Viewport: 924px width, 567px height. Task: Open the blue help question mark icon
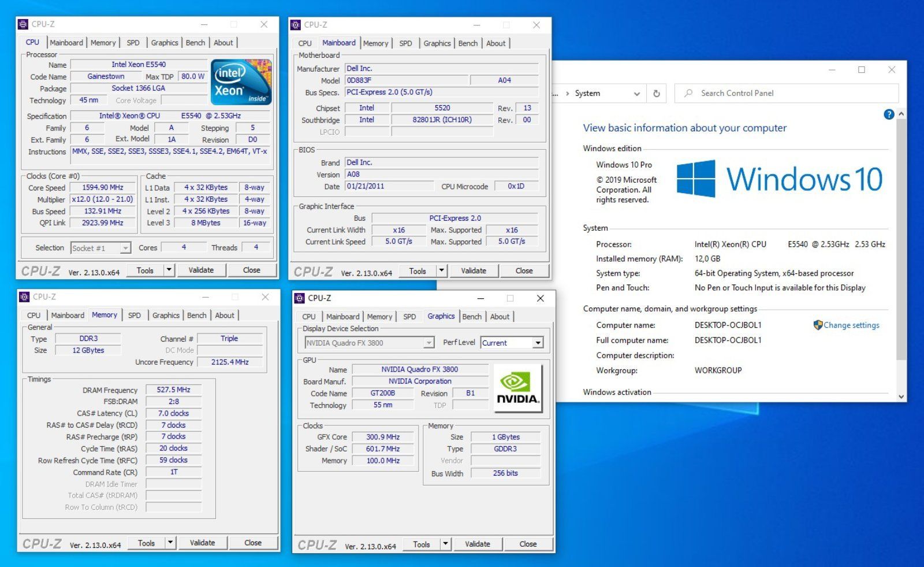coord(889,114)
